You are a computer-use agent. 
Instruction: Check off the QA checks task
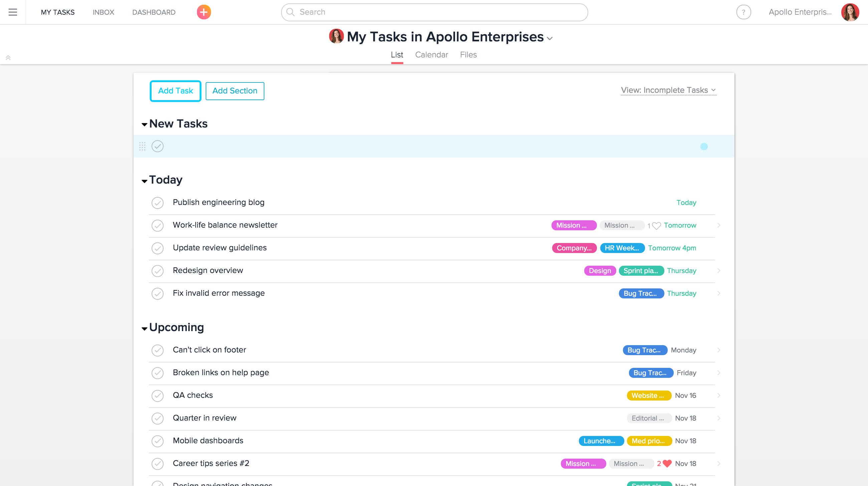(x=157, y=396)
